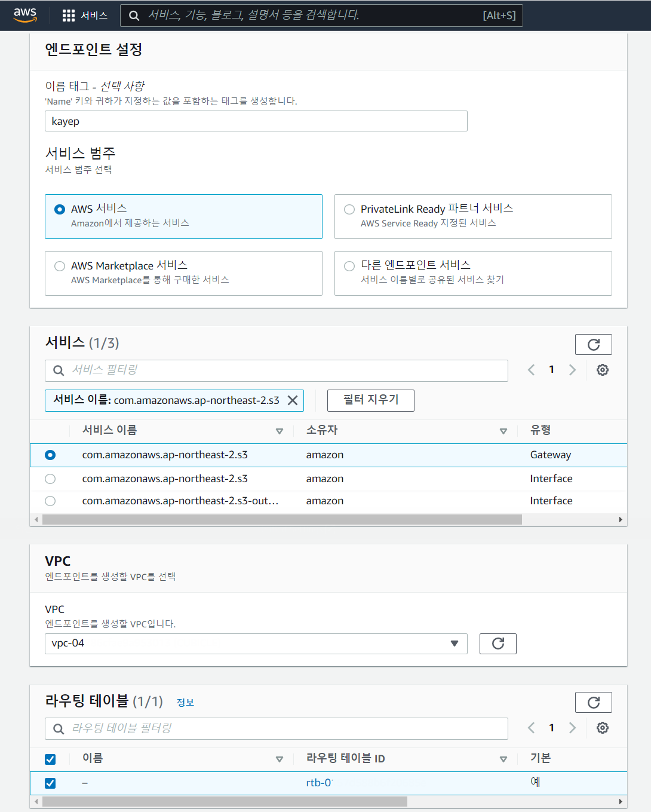Toggle select-all routing tables checkbox
Image resolution: width=651 pixels, height=812 pixels.
click(x=50, y=759)
